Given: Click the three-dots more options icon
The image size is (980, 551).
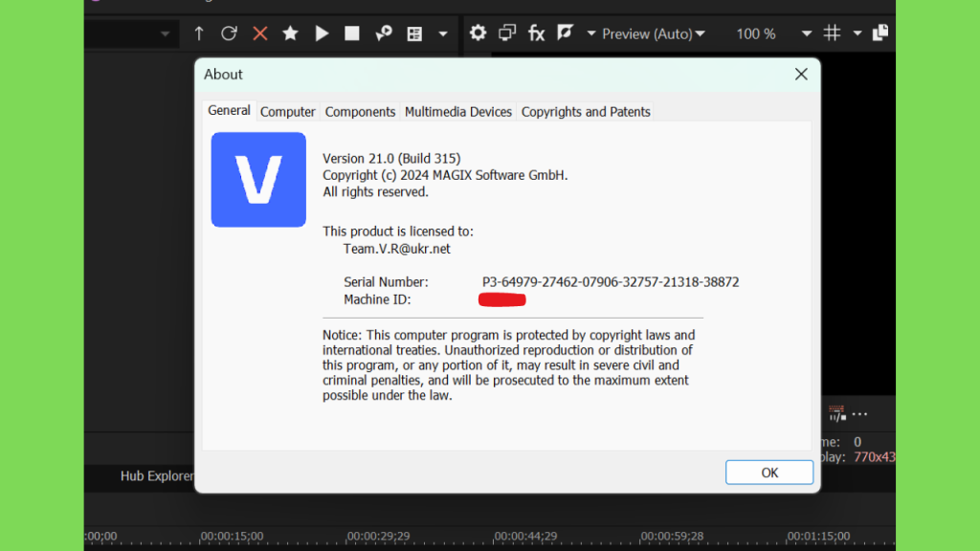Looking at the screenshot, I should tap(860, 414).
